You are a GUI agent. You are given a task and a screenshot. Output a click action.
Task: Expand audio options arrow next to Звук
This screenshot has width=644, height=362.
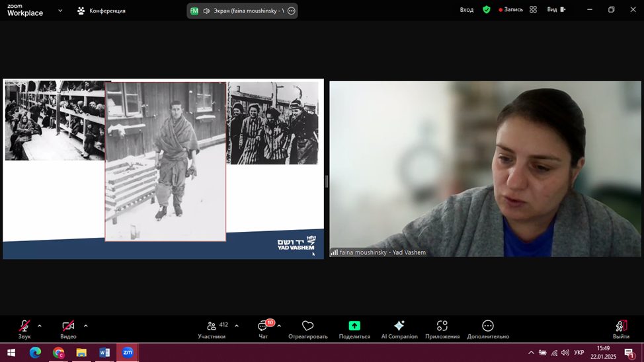click(x=40, y=326)
